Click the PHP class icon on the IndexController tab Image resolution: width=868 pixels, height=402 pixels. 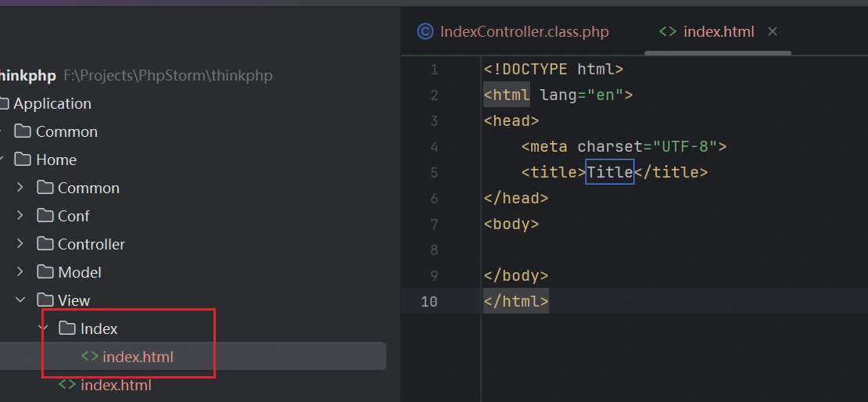[x=425, y=31]
